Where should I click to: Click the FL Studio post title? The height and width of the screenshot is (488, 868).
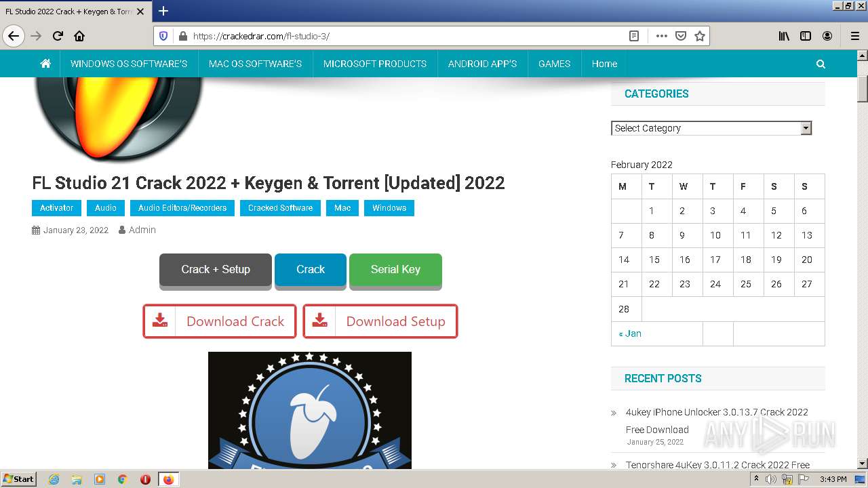point(269,183)
